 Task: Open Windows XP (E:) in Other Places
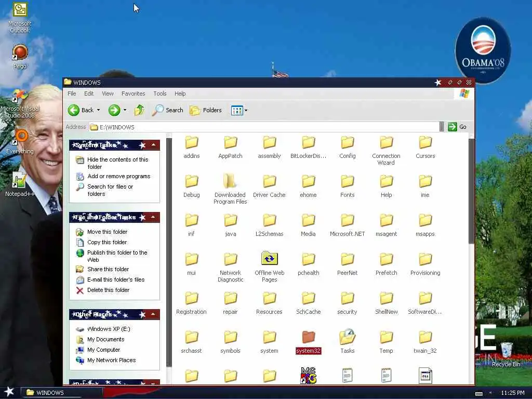pos(109,329)
